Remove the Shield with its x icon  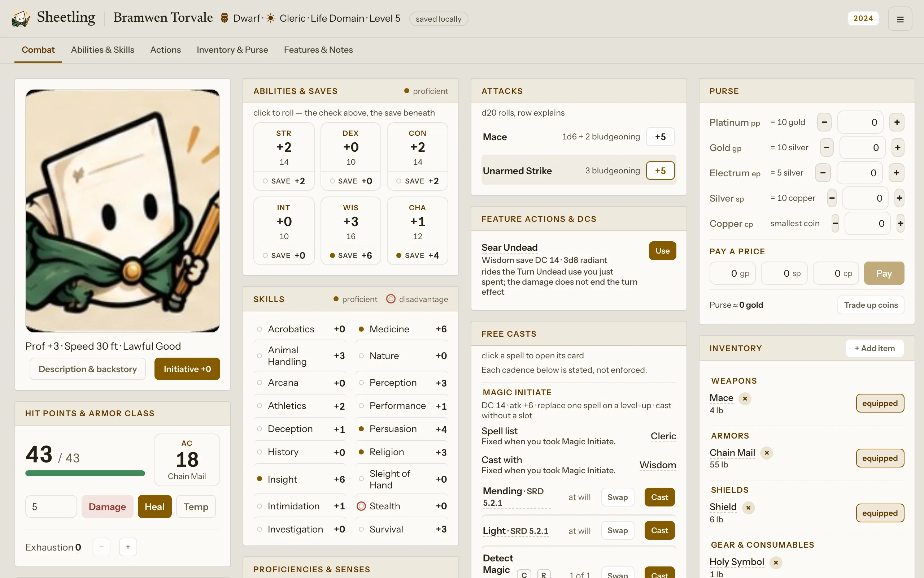click(748, 508)
